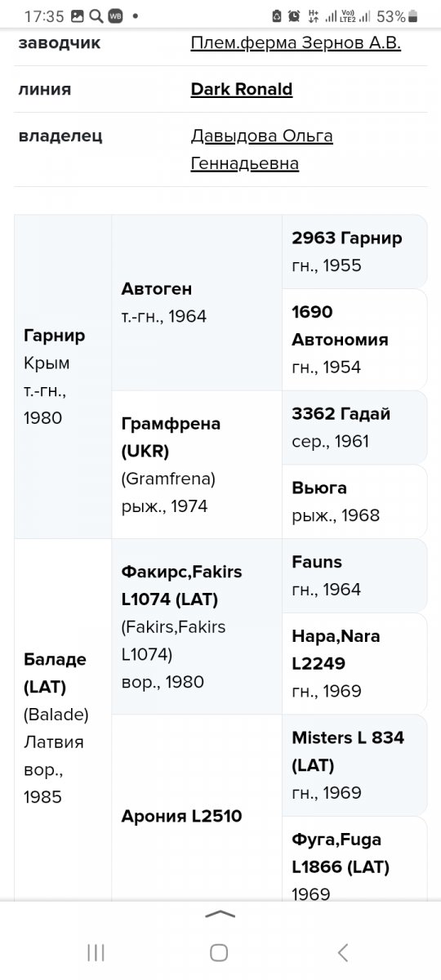Open the Автоген ancestor entry
This screenshot has height=980, width=441.
pos(197,303)
